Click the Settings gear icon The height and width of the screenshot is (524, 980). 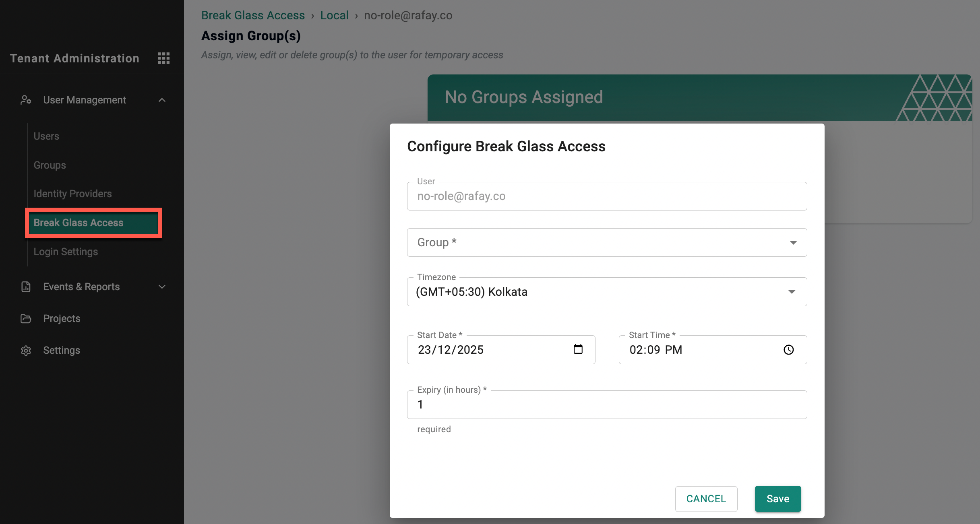tap(26, 351)
